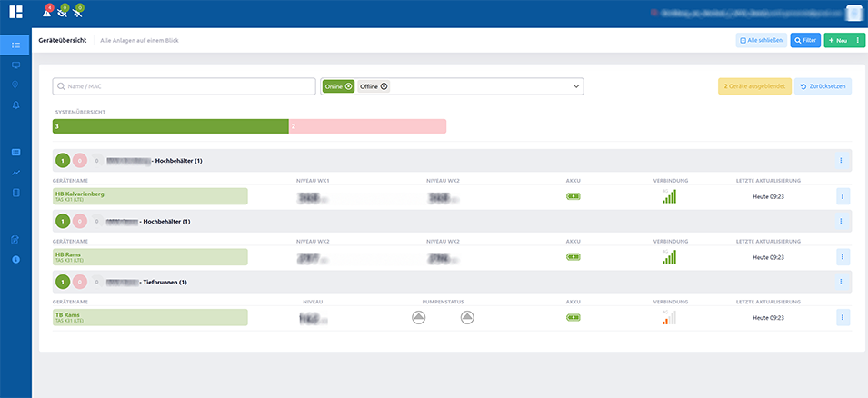Remove the Offline filter tag
This screenshot has width=868, height=398.
pos(384,86)
